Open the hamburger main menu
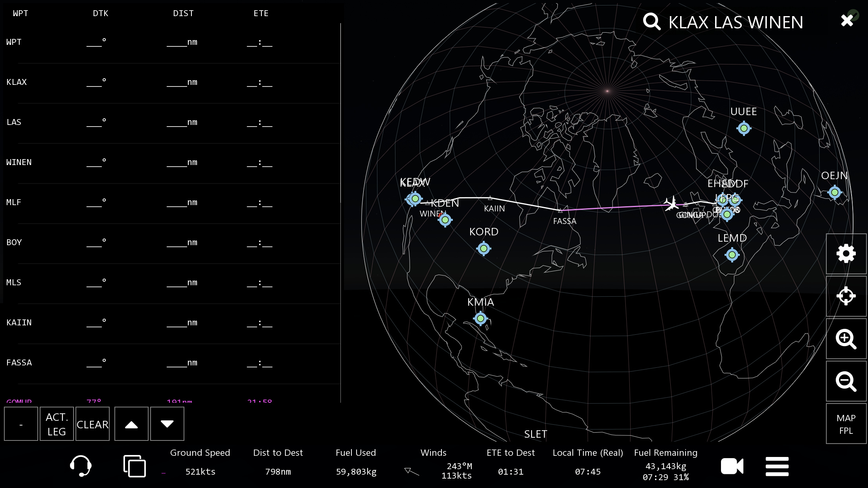Image resolution: width=868 pixels, height=488 pixels. coord(777,466)
